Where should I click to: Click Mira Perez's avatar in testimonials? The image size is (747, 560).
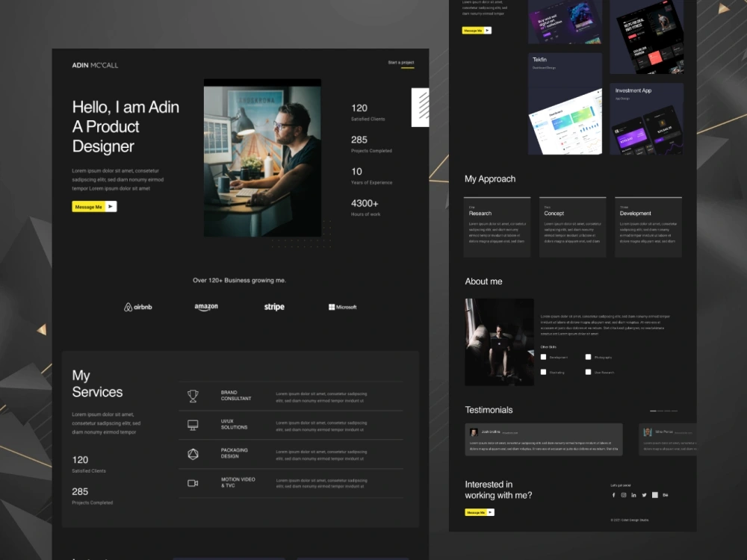tap(648, 432)
